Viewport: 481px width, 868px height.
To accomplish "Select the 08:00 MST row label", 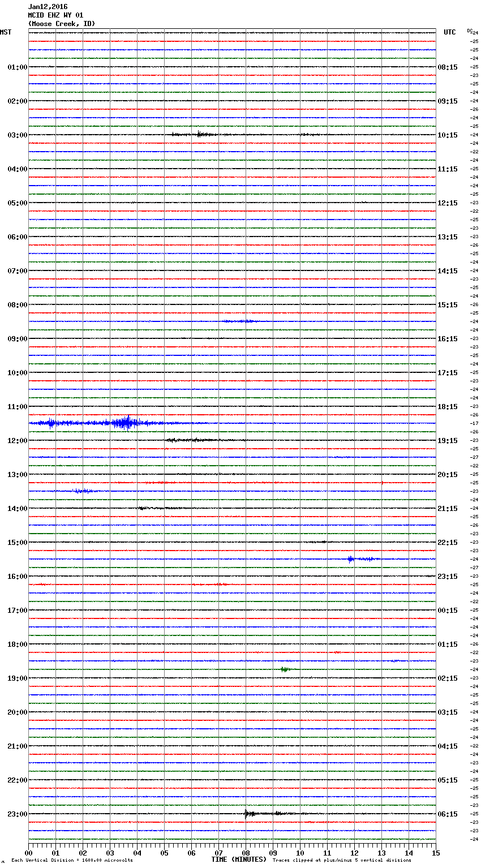I will 18,305.
